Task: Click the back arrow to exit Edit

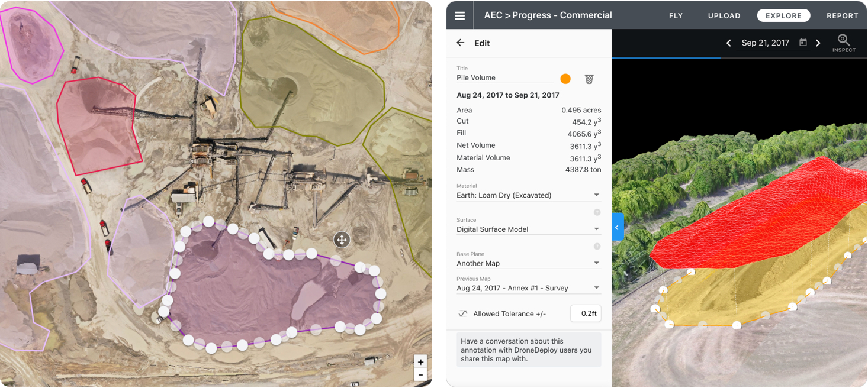Action: point(461,43)
